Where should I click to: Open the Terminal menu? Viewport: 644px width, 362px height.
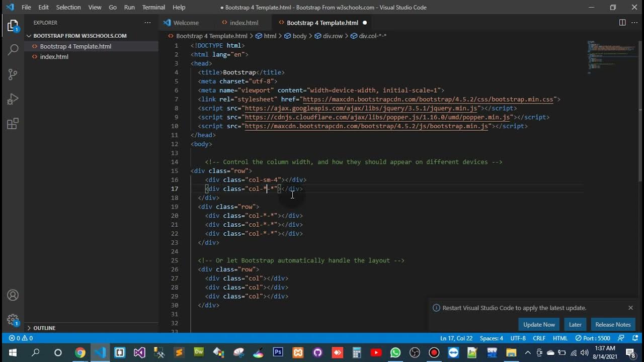(153, 7)
